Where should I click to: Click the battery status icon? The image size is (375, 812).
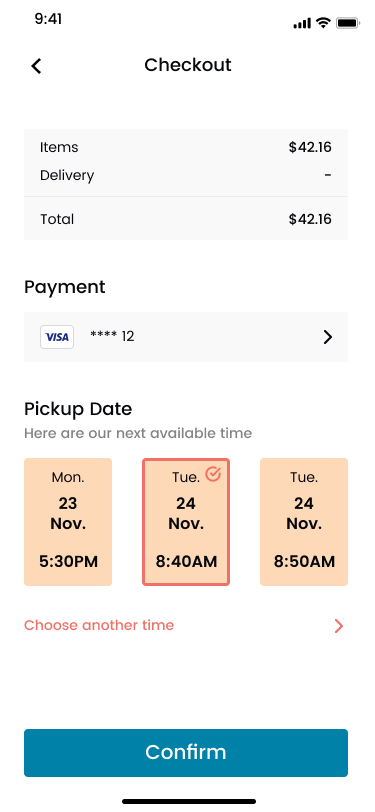click(348, 23)
